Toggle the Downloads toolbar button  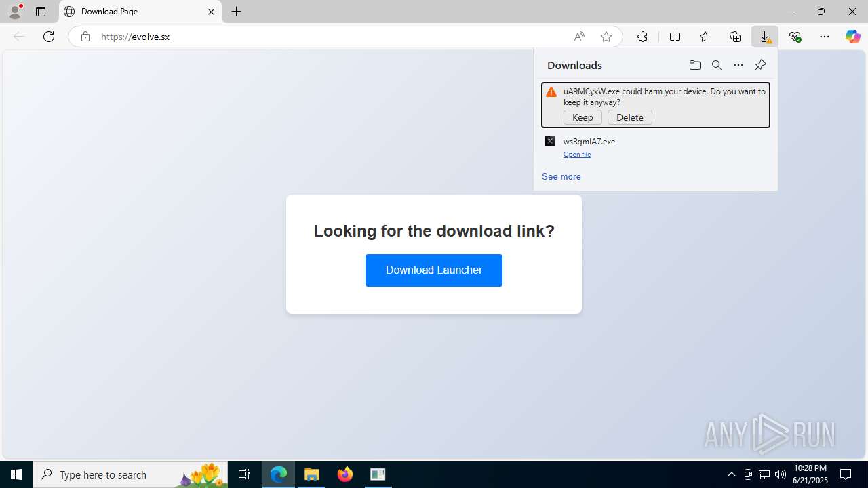click(765, 37)
